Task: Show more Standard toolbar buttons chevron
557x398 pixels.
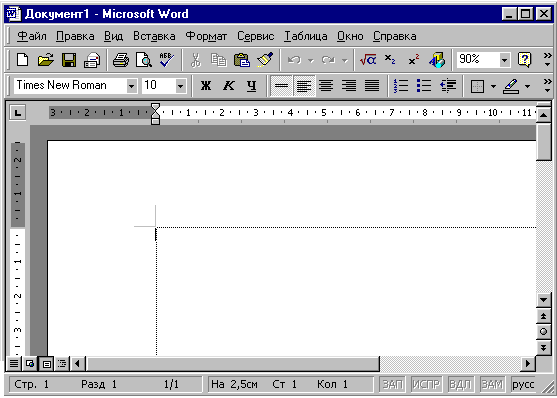Action: pos(547,60)
